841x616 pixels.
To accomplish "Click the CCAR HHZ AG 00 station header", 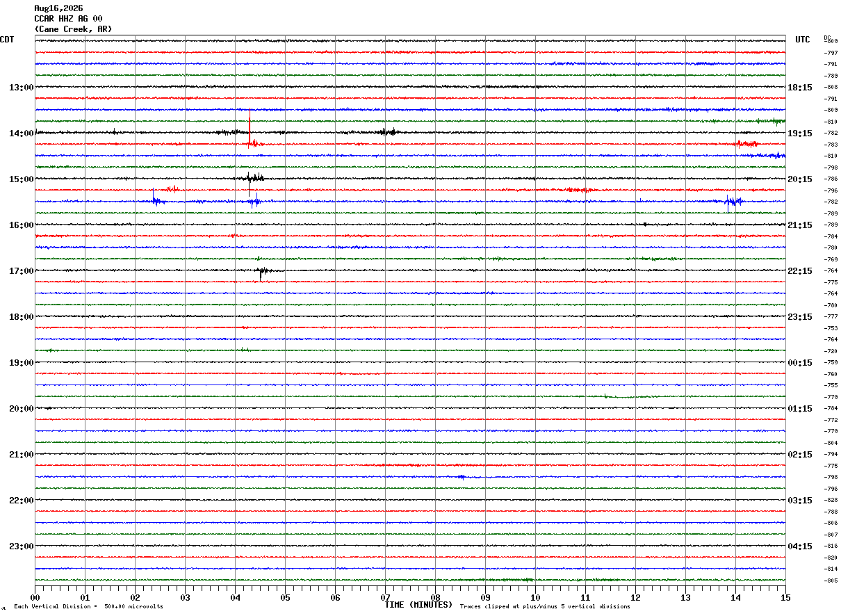I will (x=68, y=19).
